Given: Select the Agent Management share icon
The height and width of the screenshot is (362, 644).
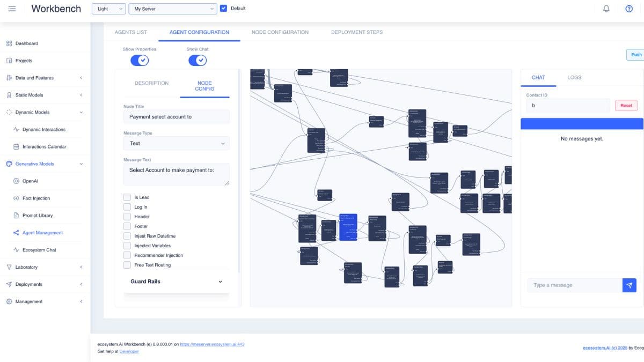Looking at the screenshot, I should click(17, 232).
